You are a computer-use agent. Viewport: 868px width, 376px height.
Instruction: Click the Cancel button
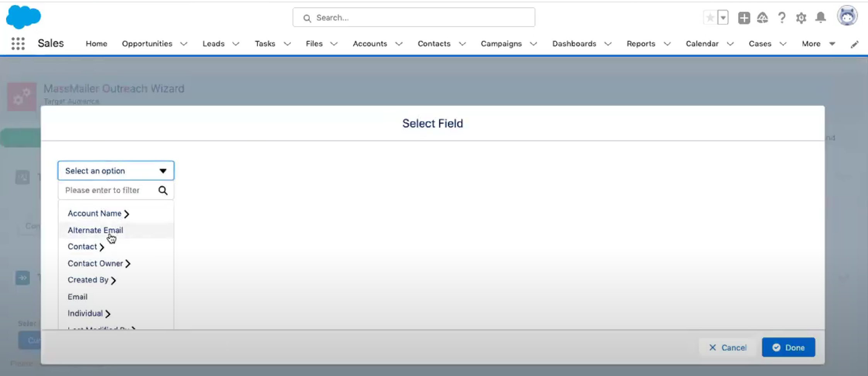728,347
